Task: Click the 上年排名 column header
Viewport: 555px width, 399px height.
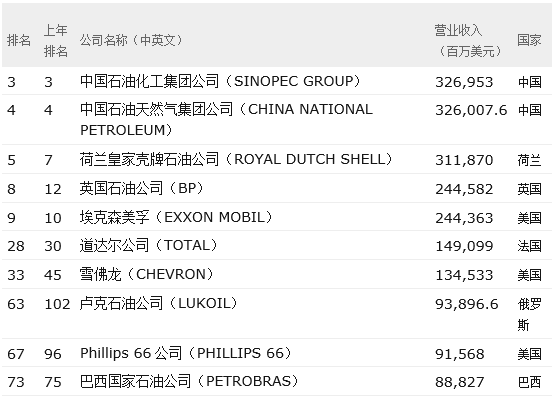Action: [x=56, y=40]
